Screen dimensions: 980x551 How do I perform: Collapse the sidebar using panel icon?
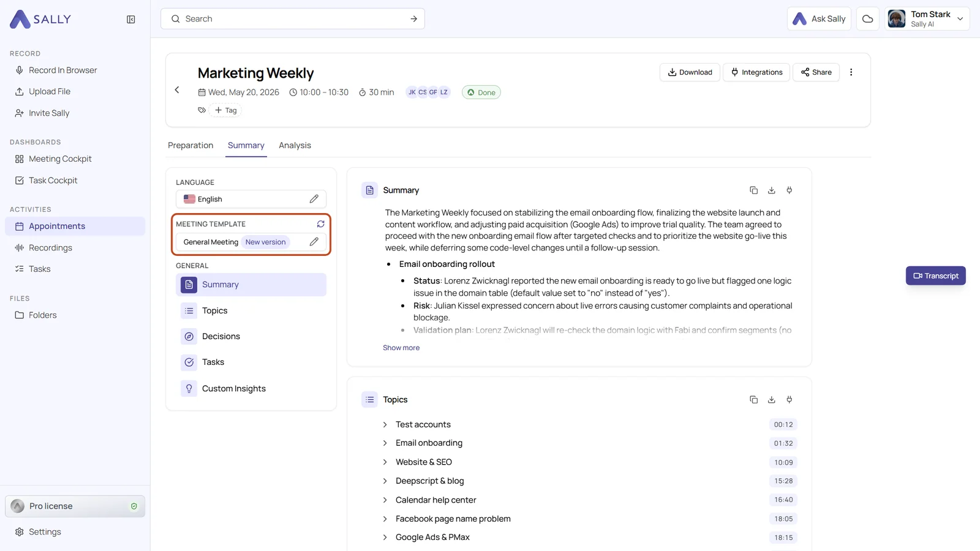pos(130,20)
